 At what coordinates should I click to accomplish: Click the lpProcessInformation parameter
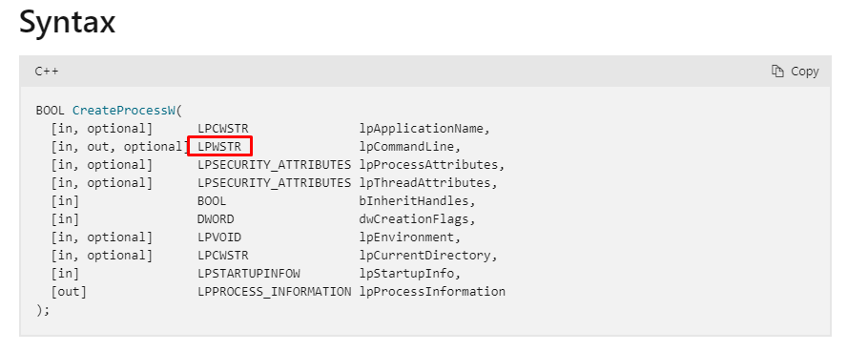click(432, 292)
